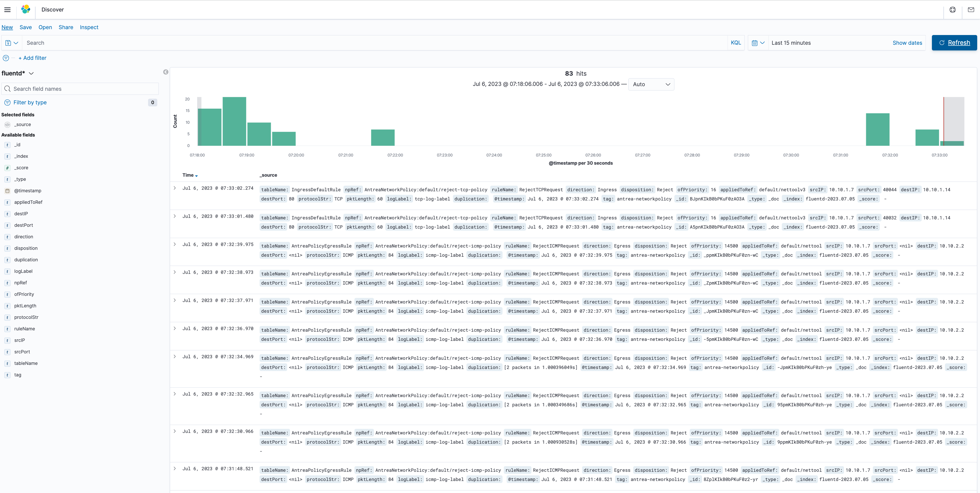Switch the KQL query language toggle
This screenshot has height=493, width=980.
point(736,43)
